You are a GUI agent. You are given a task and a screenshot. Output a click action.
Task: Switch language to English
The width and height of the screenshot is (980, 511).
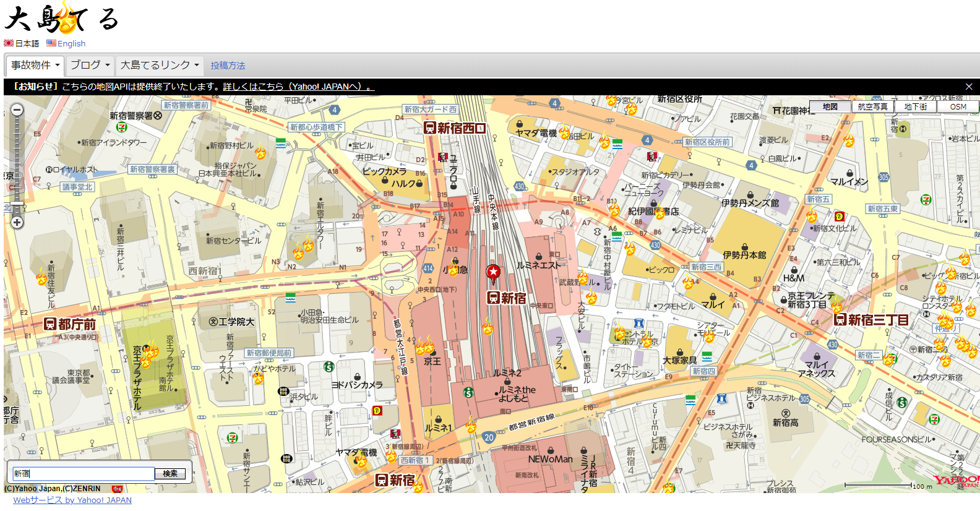[x=71, y=43]
